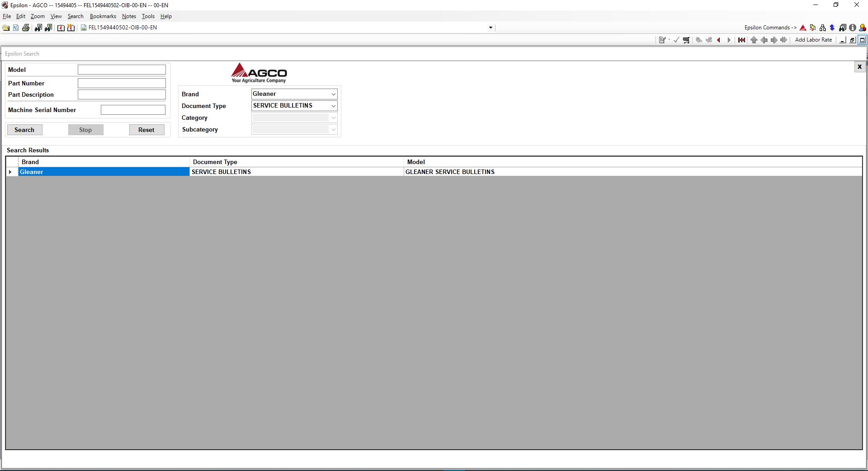The width and height of the screenshot is (868, 471).
Task: Close the Epsilon Search panel with X
Action: [x=859, y=67]
